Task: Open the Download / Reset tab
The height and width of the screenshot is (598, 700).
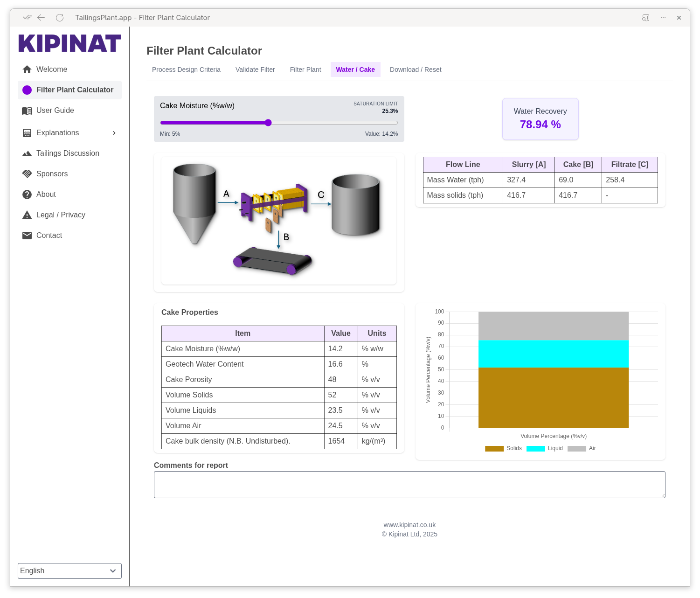Action: click(x=415, y=70)
